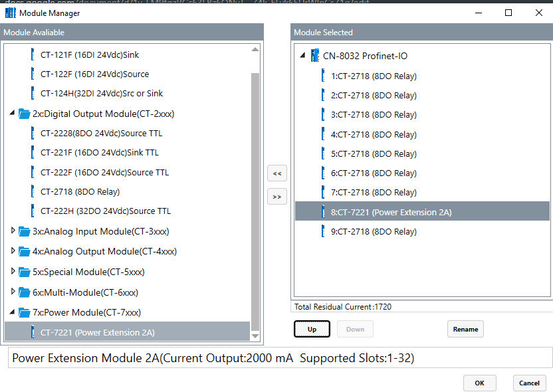Click icon of slot 2 CT-2718
Screen dimensions: 553x392
[323, 95]
